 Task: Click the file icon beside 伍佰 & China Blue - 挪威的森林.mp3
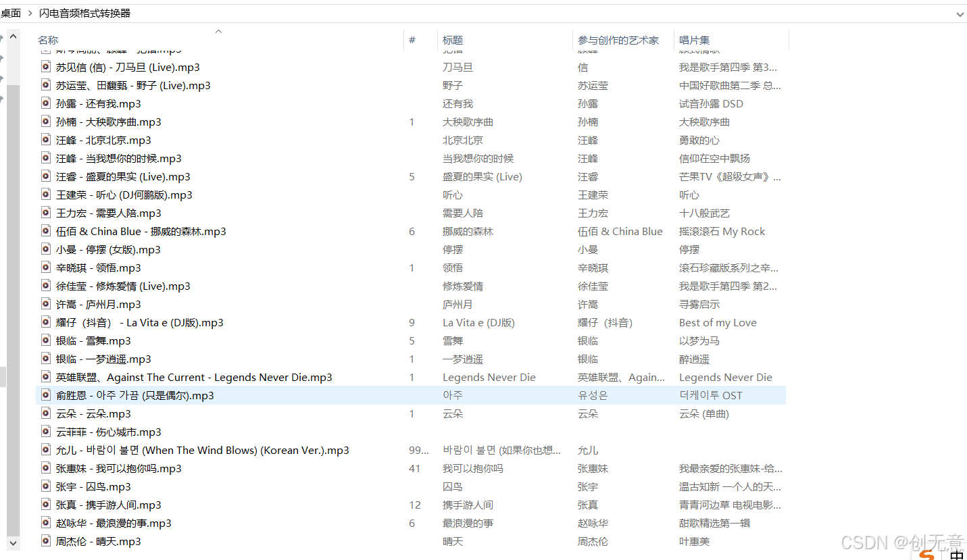pos(46,231)
